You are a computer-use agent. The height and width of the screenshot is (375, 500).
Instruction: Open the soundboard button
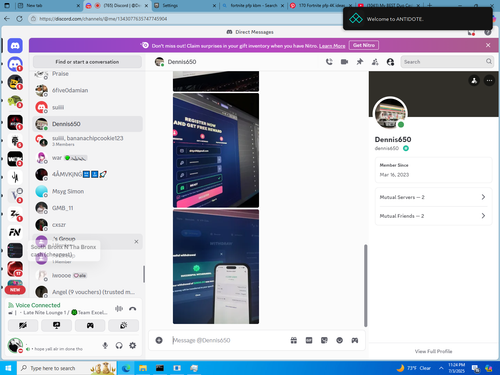(123, 325)
